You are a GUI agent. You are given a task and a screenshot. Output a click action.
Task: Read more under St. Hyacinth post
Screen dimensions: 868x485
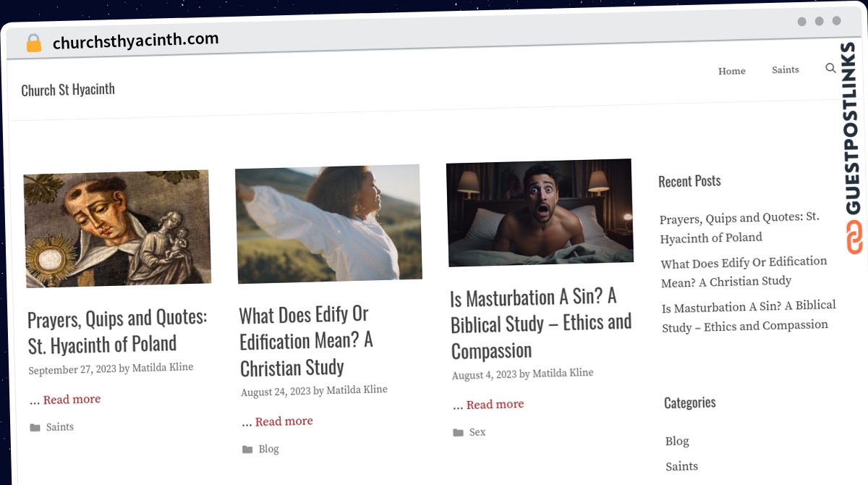tap(72, 400)
